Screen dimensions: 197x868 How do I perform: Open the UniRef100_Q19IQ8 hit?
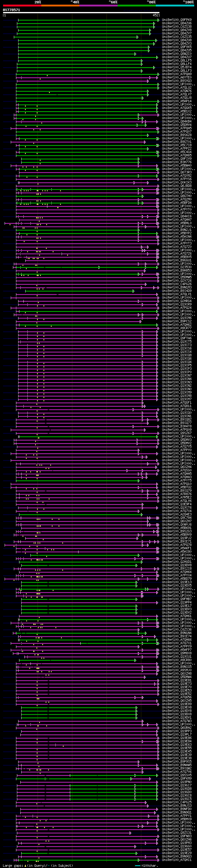pos(177,355)
